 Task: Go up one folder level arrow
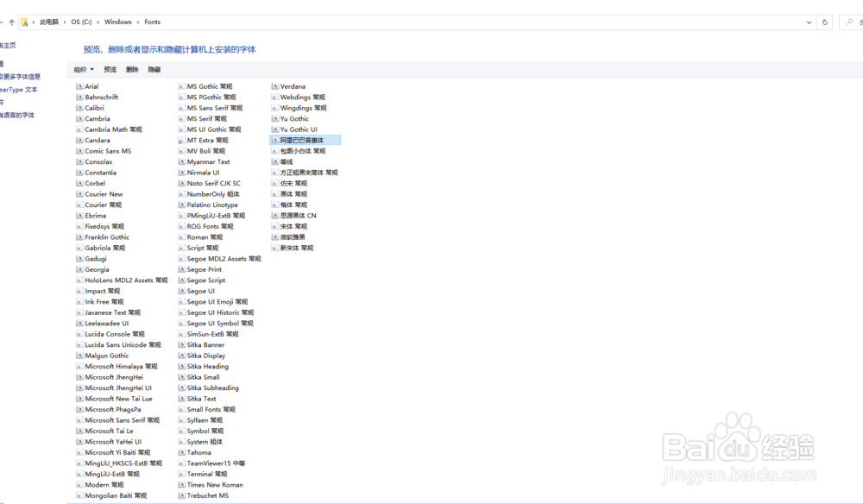tap(11, 22)
